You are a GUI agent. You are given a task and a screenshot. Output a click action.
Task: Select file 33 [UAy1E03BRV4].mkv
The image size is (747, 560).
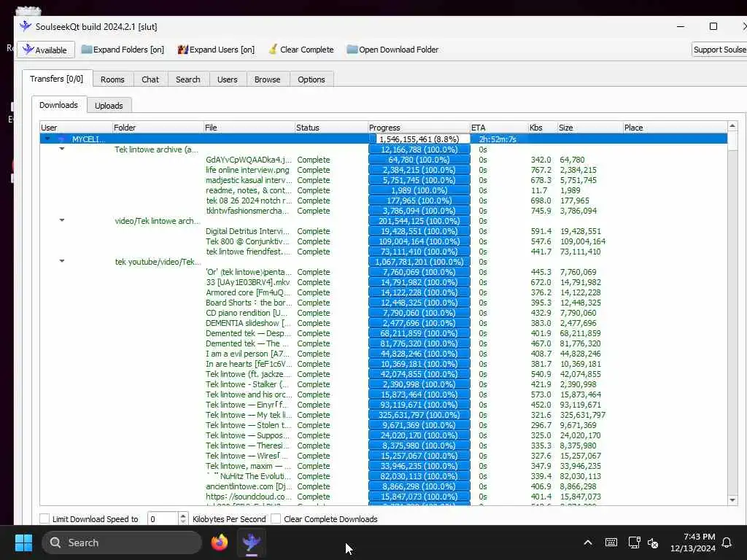coord(248,282)
